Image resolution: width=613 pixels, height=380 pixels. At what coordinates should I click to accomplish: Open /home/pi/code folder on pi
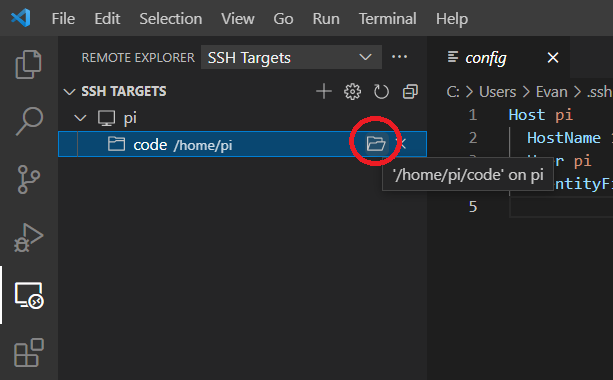click(376, 144)
